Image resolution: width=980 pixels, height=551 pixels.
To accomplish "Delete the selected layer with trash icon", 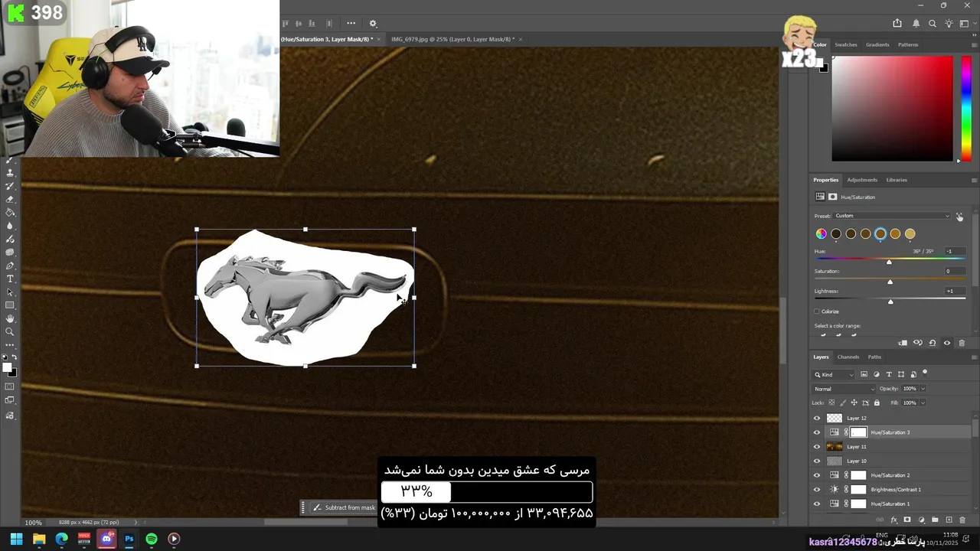I will coord(962,520).
